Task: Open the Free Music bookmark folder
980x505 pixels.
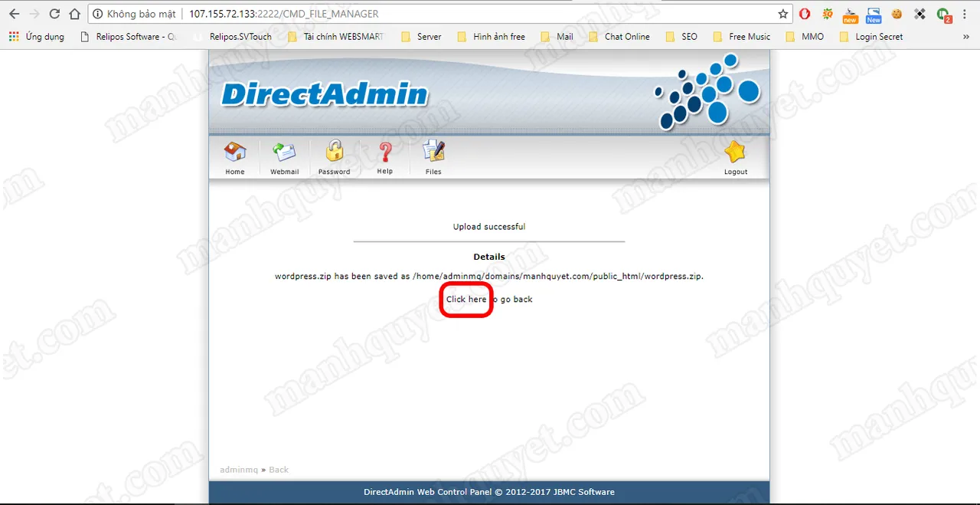Action: pyautogui.click(x=741, y=37)
